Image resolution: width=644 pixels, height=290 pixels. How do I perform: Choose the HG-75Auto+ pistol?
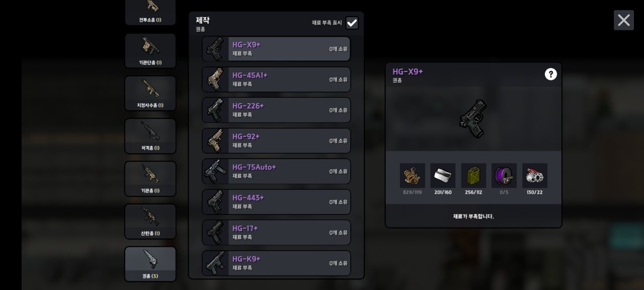276,171
